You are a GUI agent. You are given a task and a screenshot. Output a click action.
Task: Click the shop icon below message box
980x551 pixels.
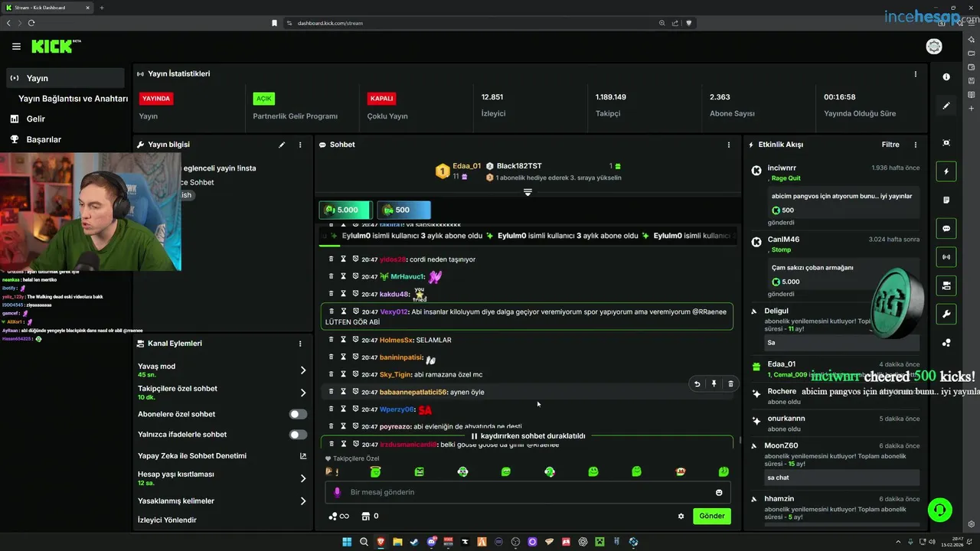click(x=365, y=516)
